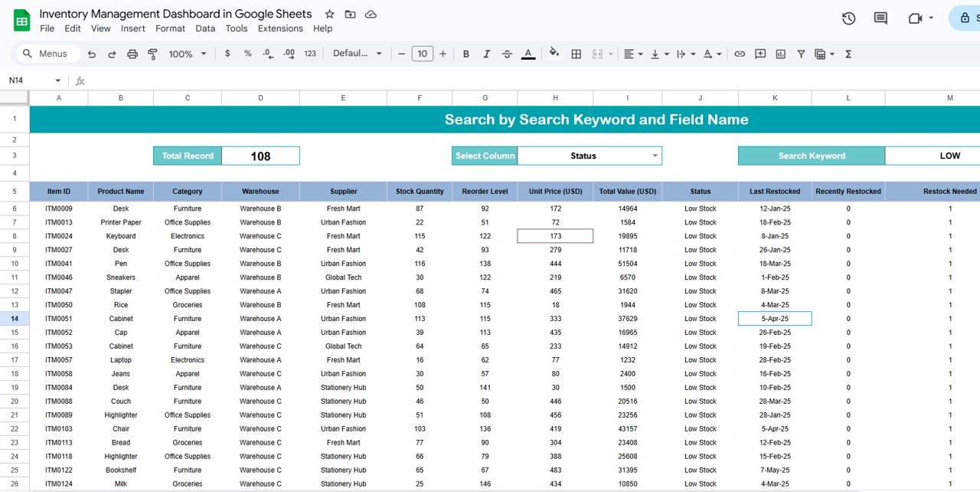This screenshot has width=980, height=492.
Task: Open the text color picker
Action: click(528, 54)
